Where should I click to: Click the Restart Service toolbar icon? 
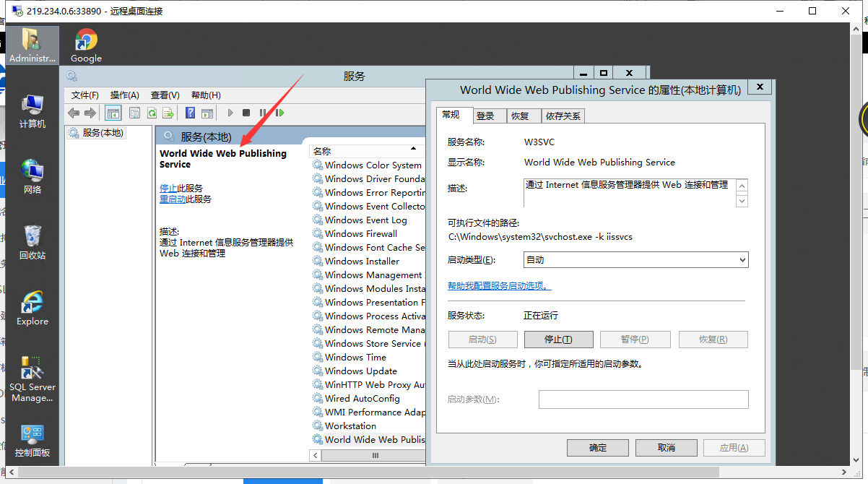click(279, 113)
